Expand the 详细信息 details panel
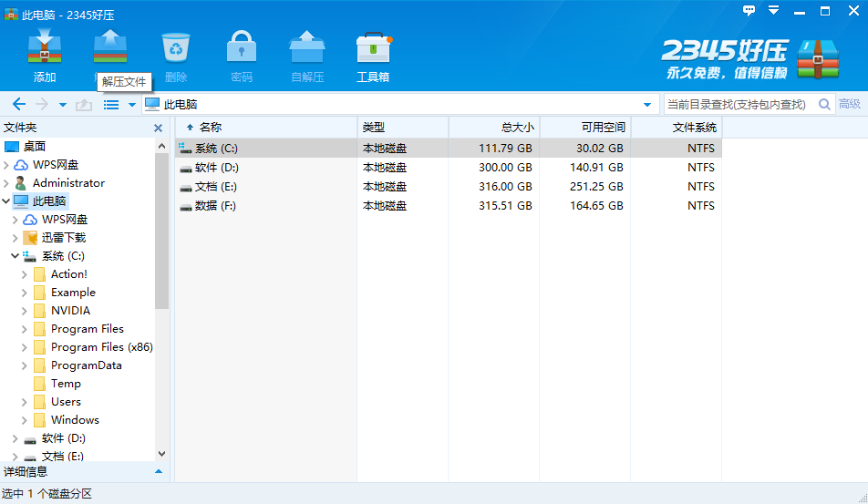 tap(159, 472)
